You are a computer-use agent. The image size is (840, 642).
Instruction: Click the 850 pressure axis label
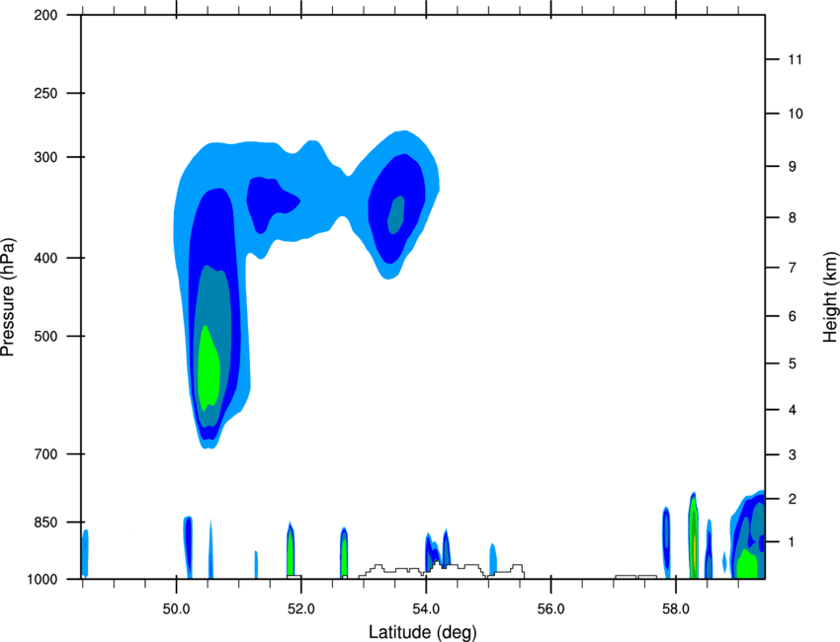(x=45, y=522)
